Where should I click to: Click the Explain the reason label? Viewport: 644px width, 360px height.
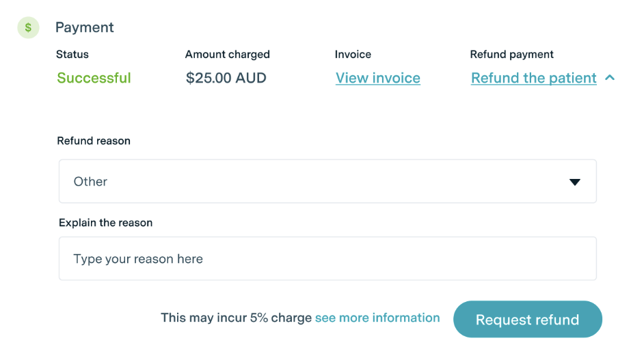coord(105,223)
